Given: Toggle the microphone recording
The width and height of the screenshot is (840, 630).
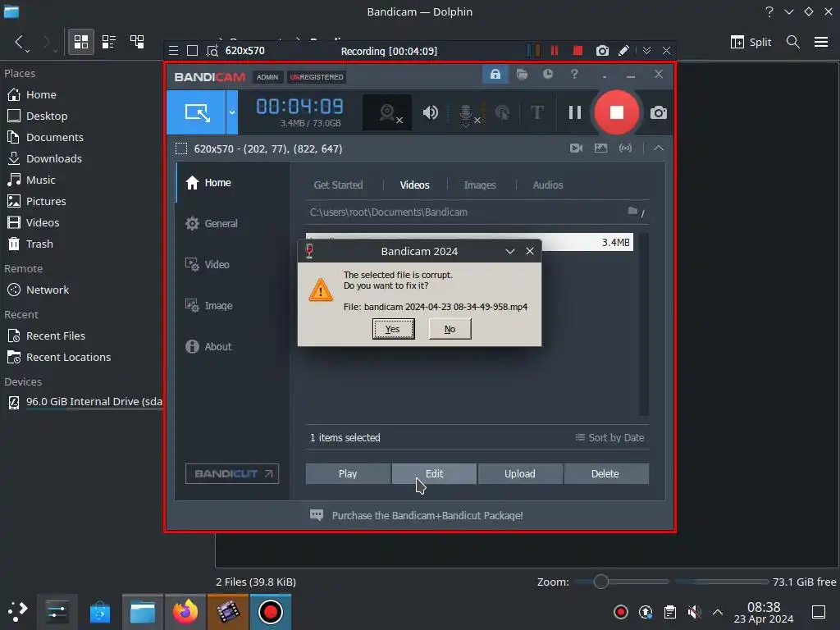Looking at the screenshot, I should (x=466, y=113).
